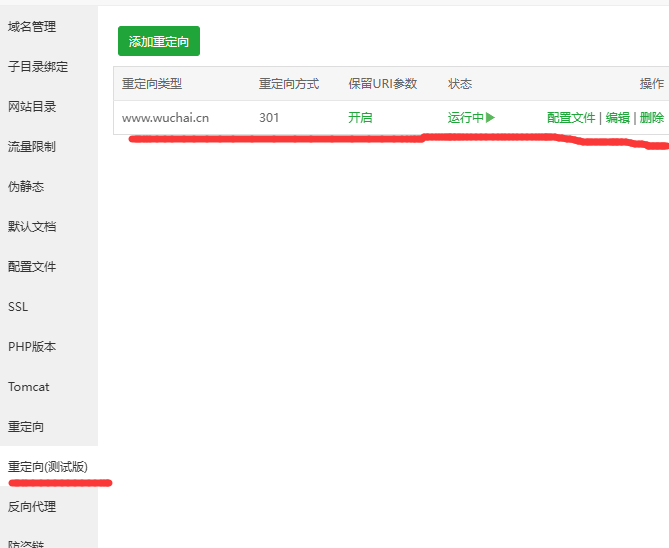The width and height of the screenshot is (669, 548).
Task: Select the 默认文档 sidebar item
Action: click(32, 227)
